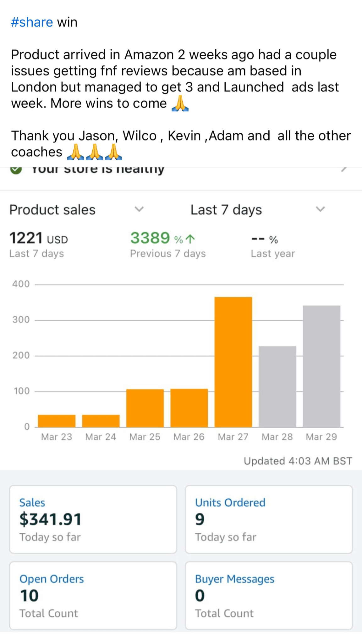Open the Sales today card

pos(93,519)
